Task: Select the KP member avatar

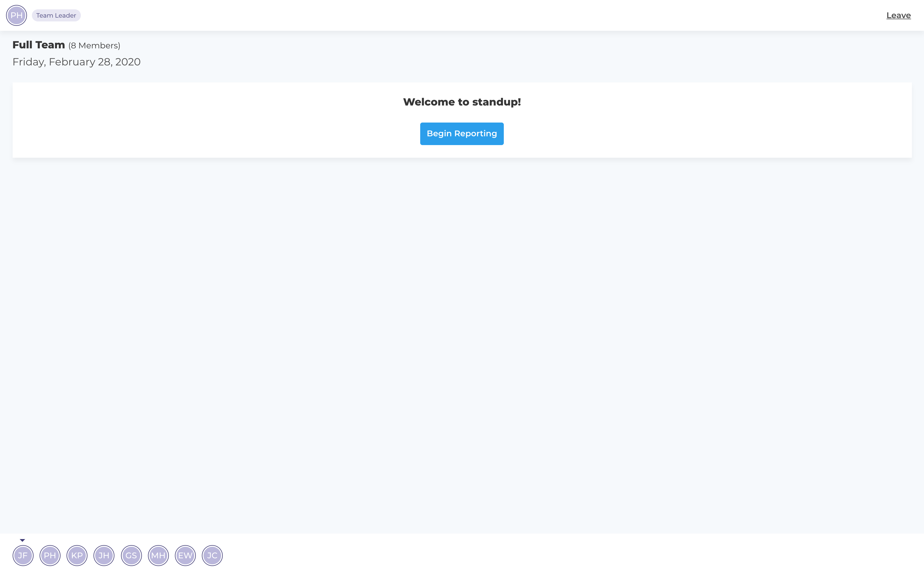Action: (77, 555)
